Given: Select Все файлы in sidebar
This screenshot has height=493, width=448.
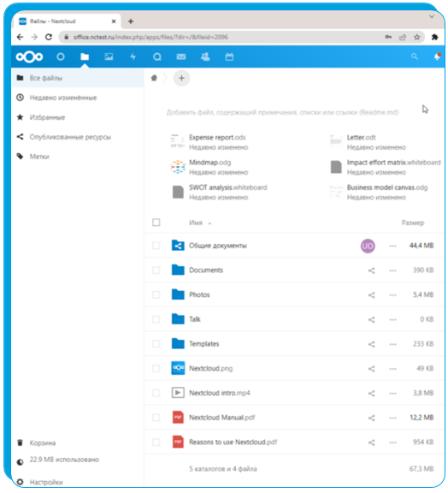Looking at the screenshot, I should 78,78.
